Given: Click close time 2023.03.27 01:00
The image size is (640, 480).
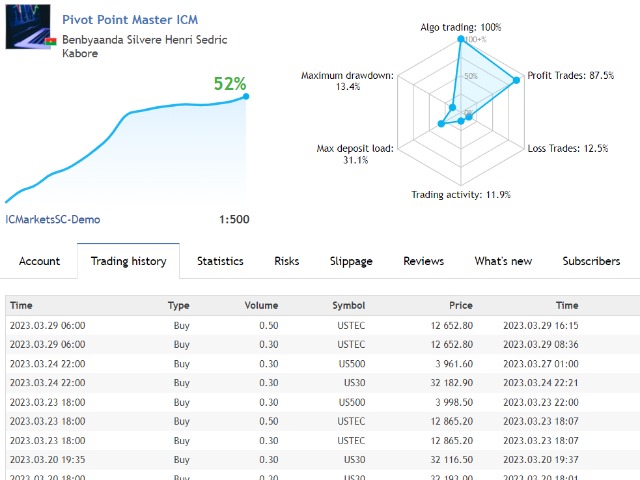Looking at the screenshot, I should click(x=540, y=364).
